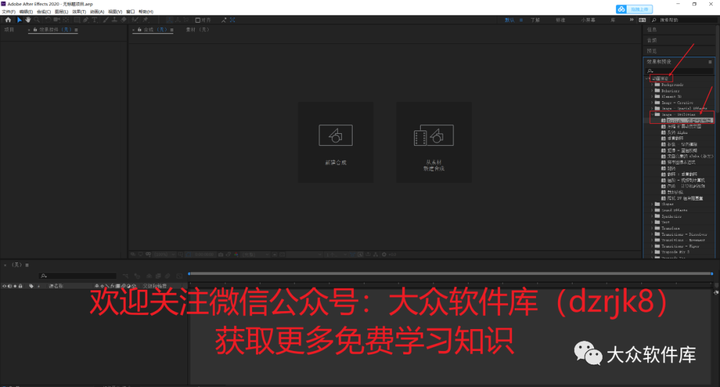Switch to the 标准 workspace
Screen dimensions: 720x387
pos(561,20)
